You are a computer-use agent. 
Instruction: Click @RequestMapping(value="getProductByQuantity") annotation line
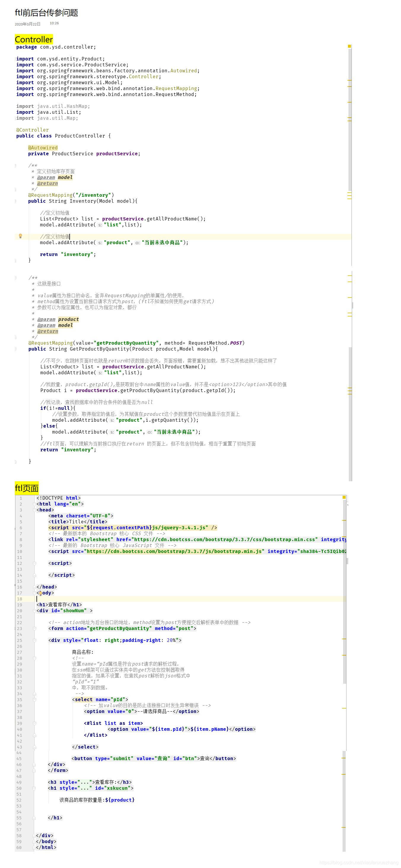click(x=136, y=343)
